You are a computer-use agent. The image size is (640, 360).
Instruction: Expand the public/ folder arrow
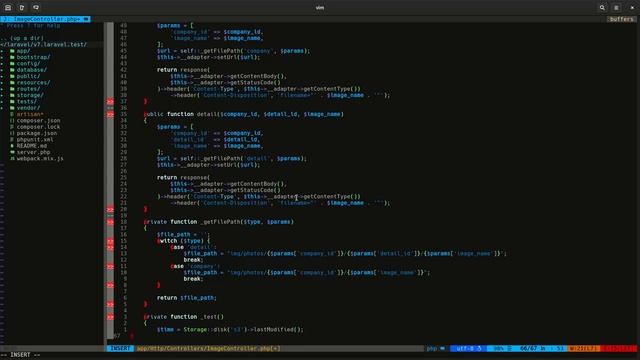coord(2,76)
